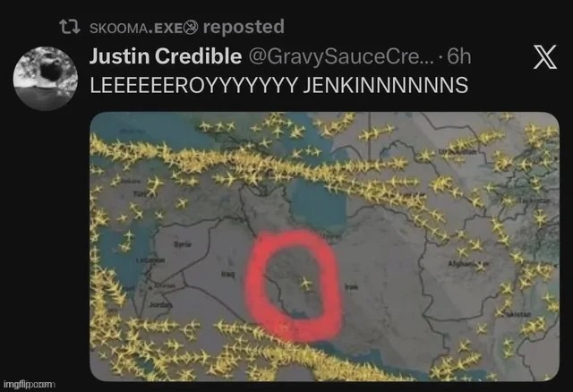Click the repost arrows icon
Viewport: 573px width, 392px height.
point(70,27)
